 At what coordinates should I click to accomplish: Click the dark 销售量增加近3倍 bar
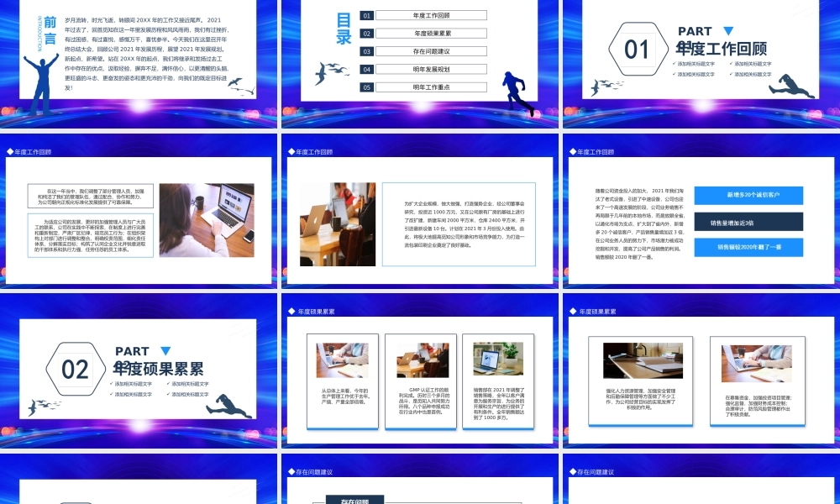[748, 222]
